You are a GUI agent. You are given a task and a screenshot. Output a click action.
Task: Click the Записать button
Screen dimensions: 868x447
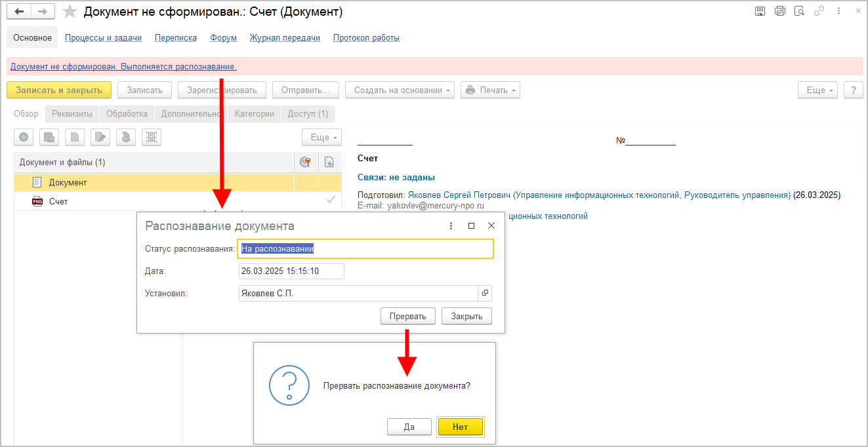(x=144, y=90)
